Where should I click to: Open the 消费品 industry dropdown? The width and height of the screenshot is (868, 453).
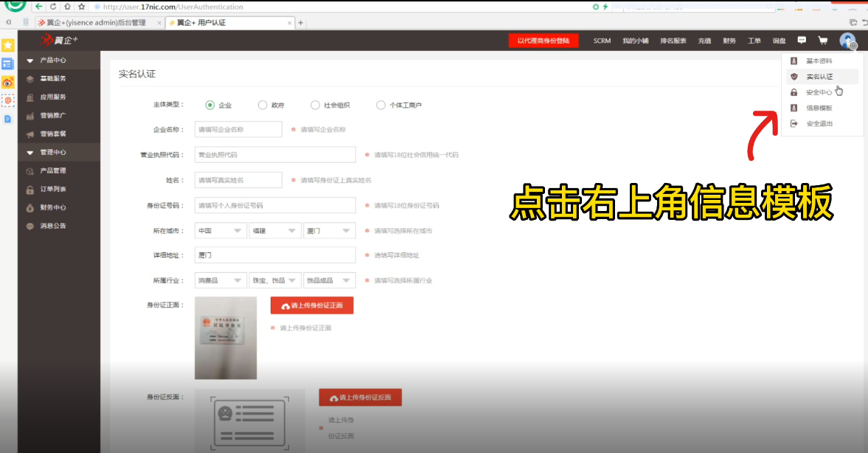[221, 281]
